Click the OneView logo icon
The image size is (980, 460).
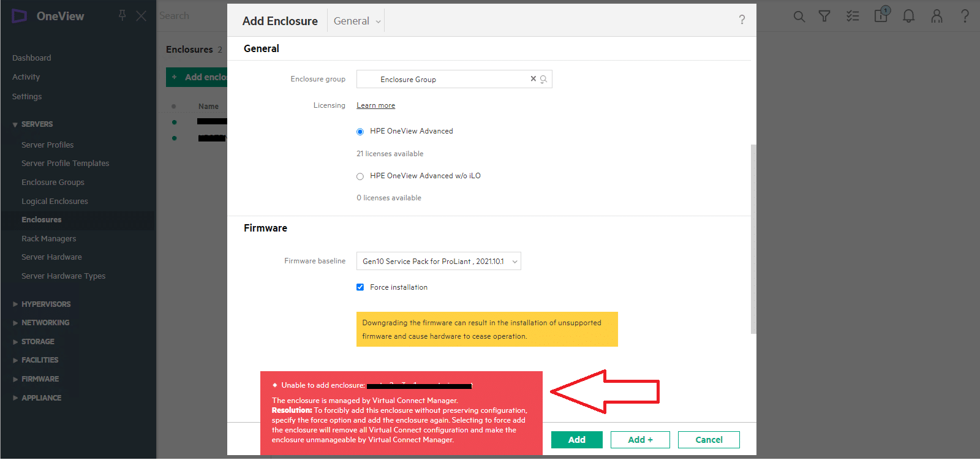(x=20, y=16)
